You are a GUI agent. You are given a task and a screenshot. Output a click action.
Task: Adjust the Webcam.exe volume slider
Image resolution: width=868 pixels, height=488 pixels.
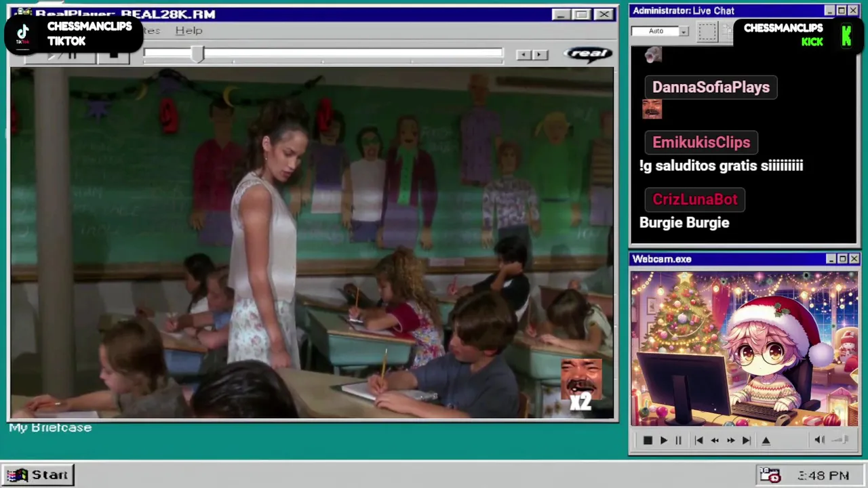tap(841, 440)
